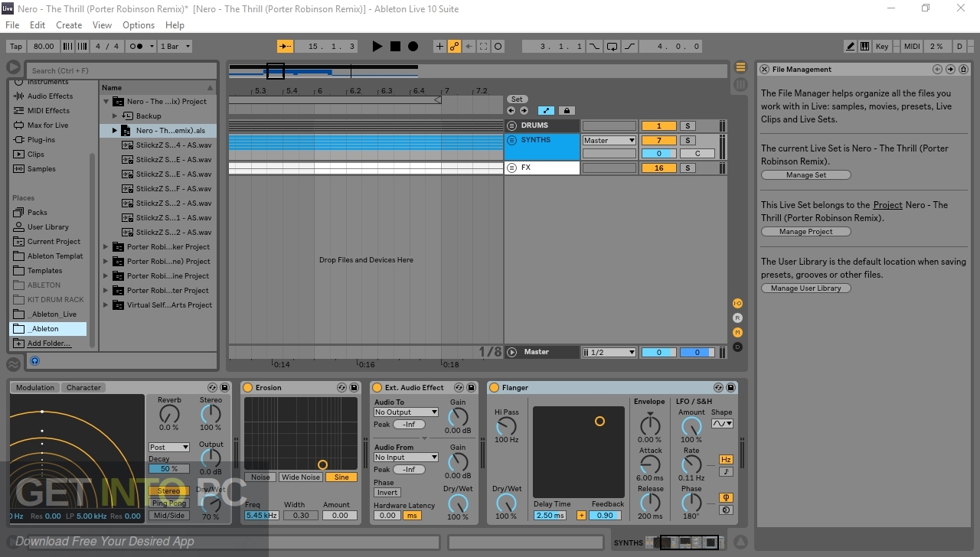The image size is (980, 557).
Task: Click the Punch-In switch icon
Action: coord(594,47)
